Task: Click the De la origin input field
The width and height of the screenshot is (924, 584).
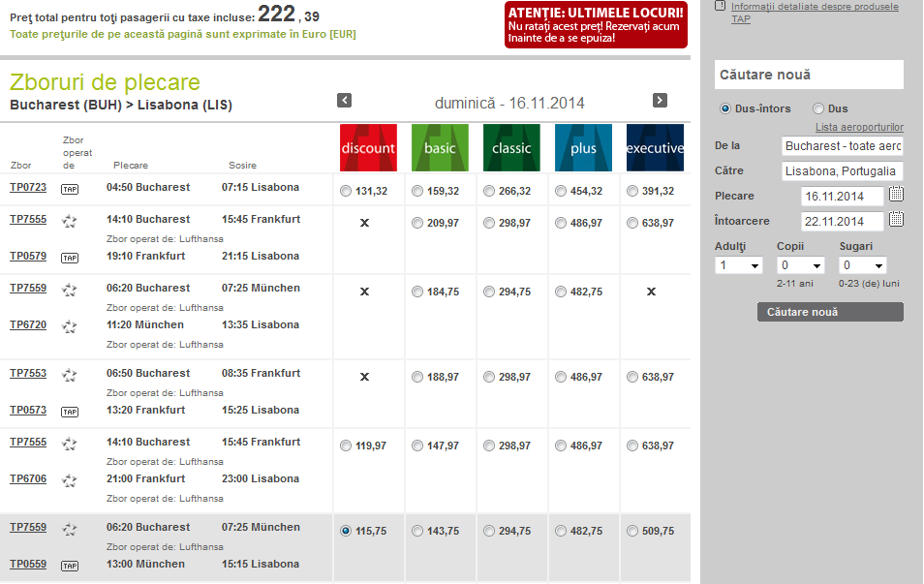Action: pos(842,145)
